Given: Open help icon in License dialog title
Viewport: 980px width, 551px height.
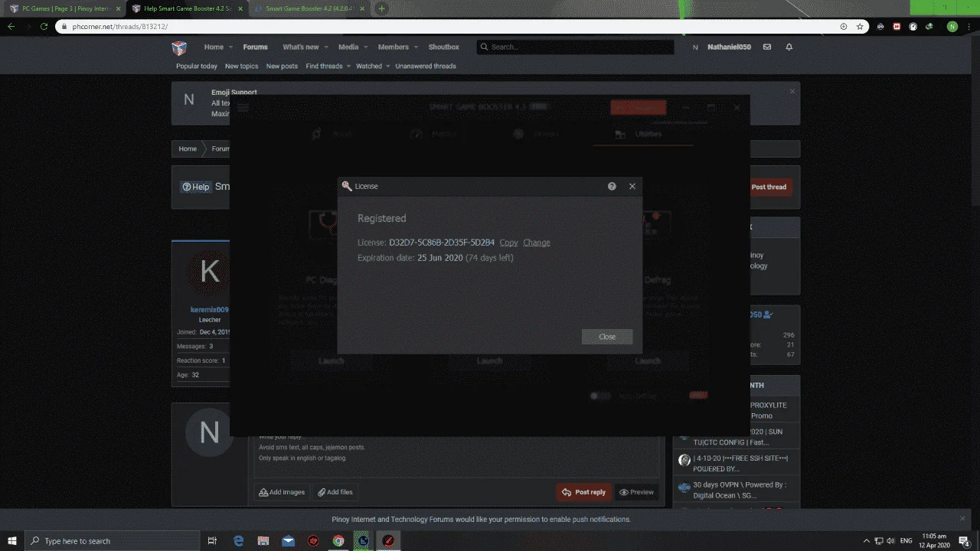Looking at the screenshot, I should coord(612,186).
